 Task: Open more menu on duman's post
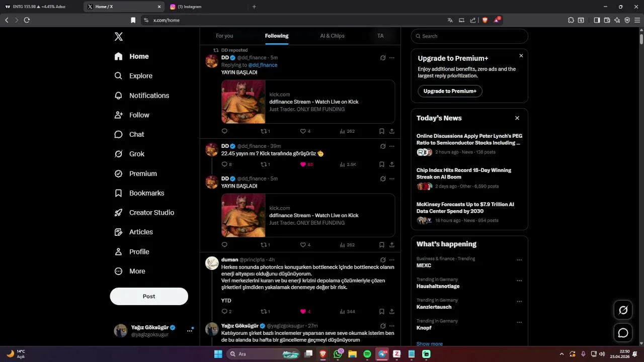point(392,260)
